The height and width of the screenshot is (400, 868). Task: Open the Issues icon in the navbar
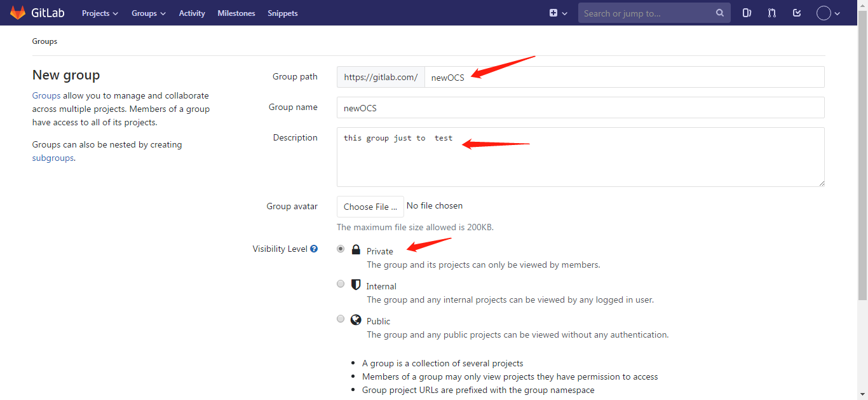click(x=747, y=13)
